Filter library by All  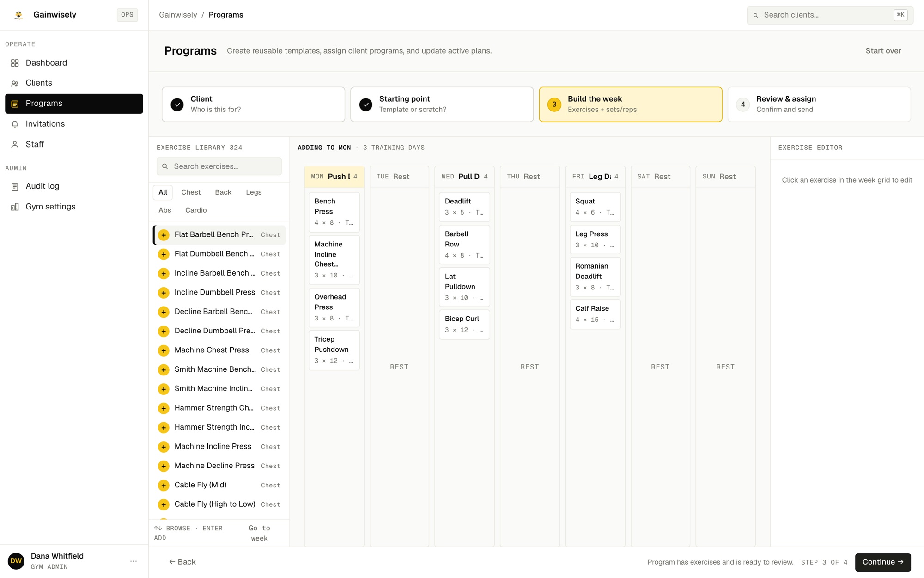coord(163,192)
